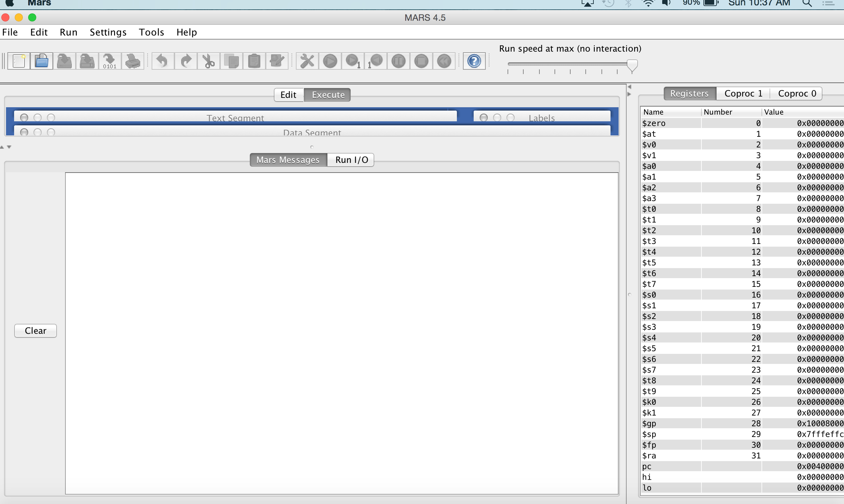Click the dump memory 0101 icon
The image size is (844, 504).
(109, 61)
